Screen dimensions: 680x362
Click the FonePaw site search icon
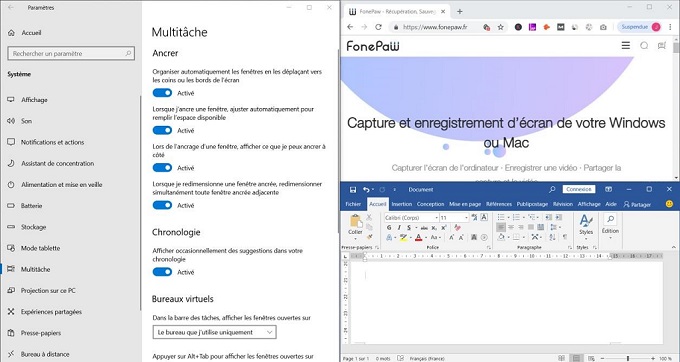pos(644,46)
